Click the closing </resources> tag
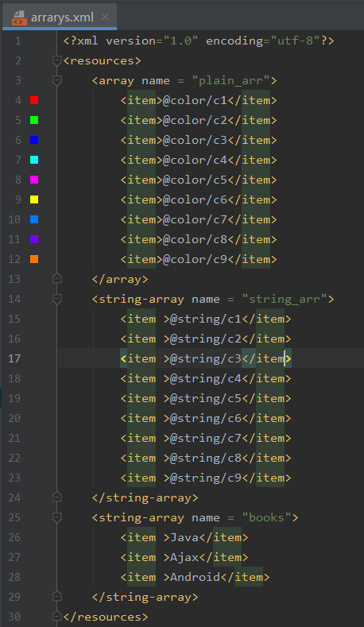This screenshot has width=364, height=627. pyautogui.click(x=106, y=617)
